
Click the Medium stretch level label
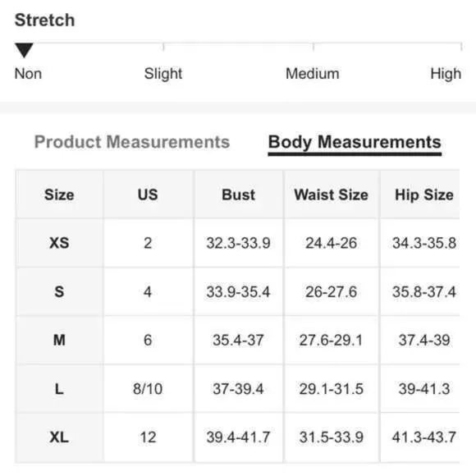pos(313,74)
